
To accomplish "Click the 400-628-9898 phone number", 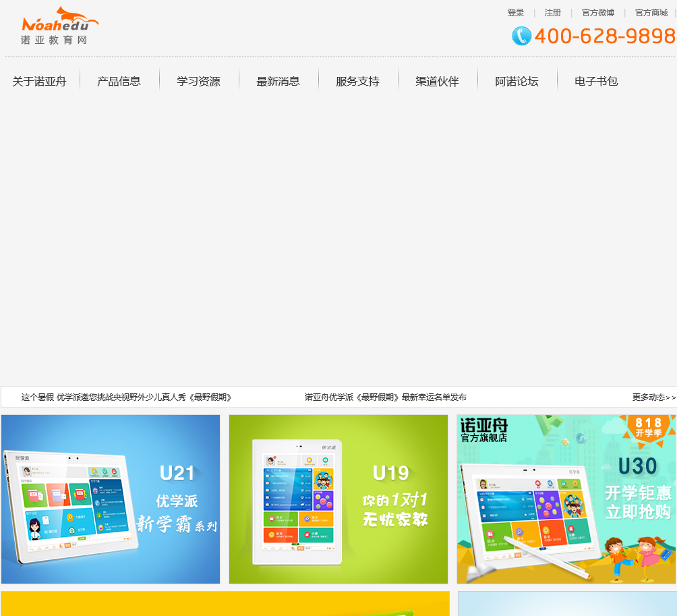I will 605,36.
